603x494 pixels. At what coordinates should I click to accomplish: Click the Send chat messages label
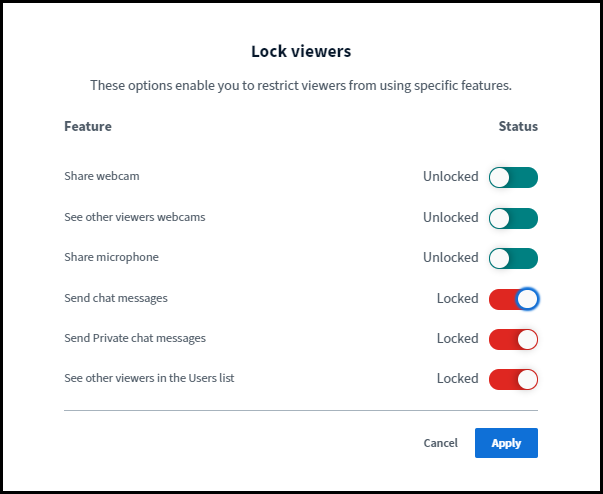click(x=116, y=298)
